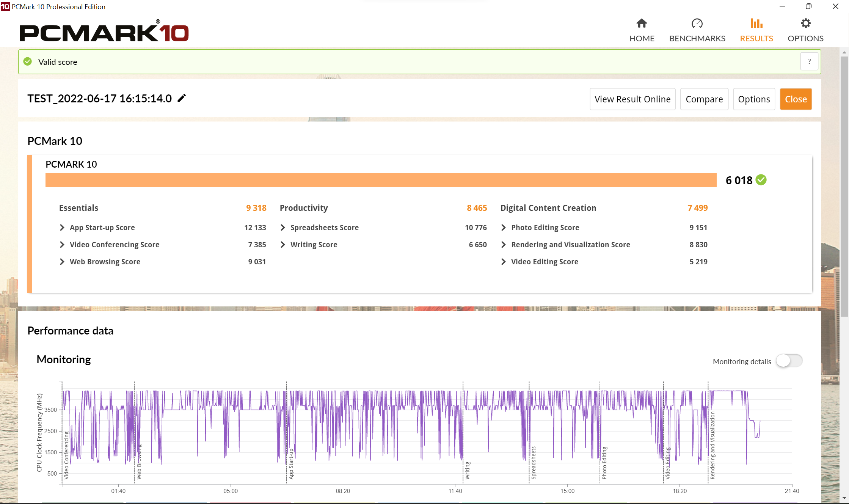Click the Compare button

[x=705, y=99]
